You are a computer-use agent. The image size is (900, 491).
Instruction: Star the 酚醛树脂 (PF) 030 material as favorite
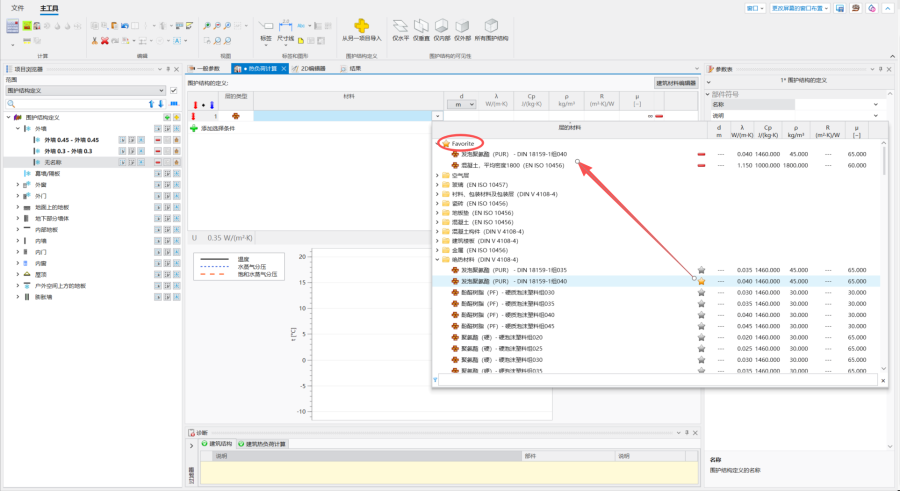(701, 292)
